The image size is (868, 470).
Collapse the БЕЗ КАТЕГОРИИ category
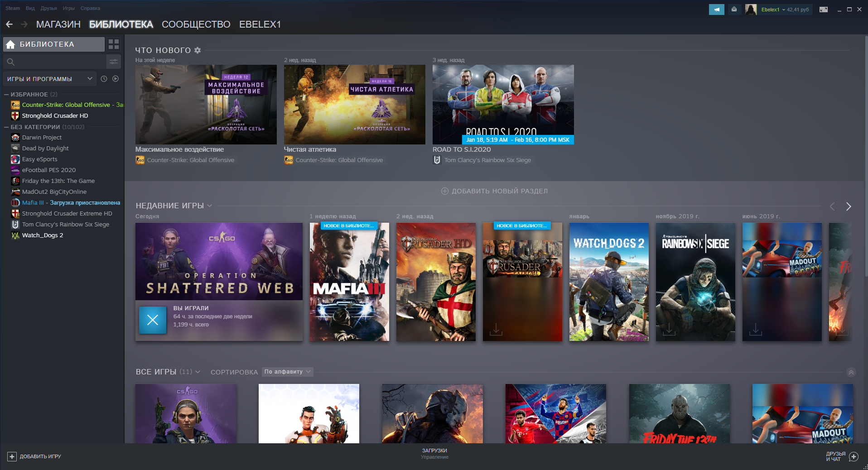[x=6, y=127]
